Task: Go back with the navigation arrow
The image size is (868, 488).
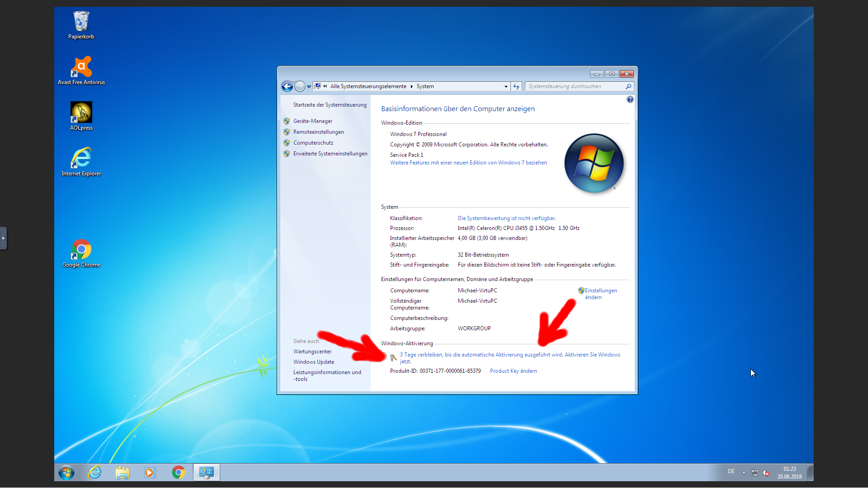Action: pos(287,86)
